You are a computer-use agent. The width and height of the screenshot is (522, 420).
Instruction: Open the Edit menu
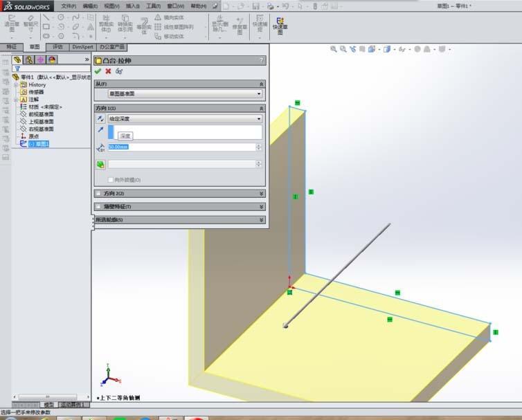90,6
